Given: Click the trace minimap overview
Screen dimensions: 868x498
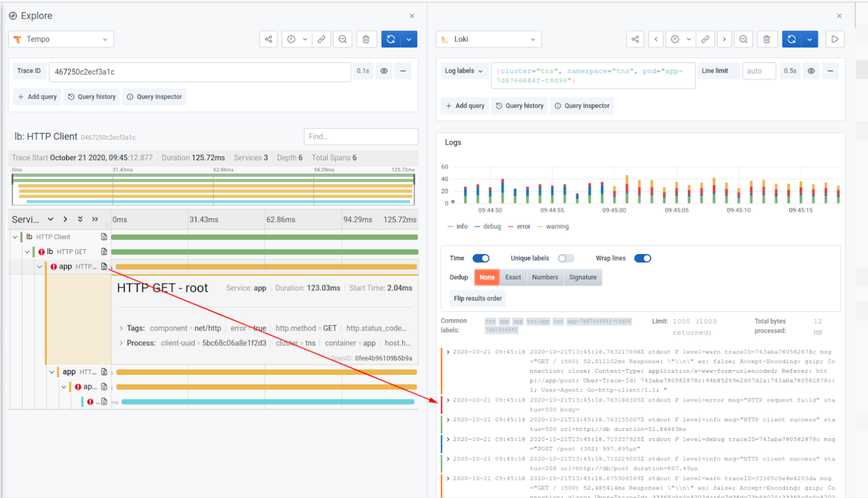Looking at the screenshot, I should 213,189.
